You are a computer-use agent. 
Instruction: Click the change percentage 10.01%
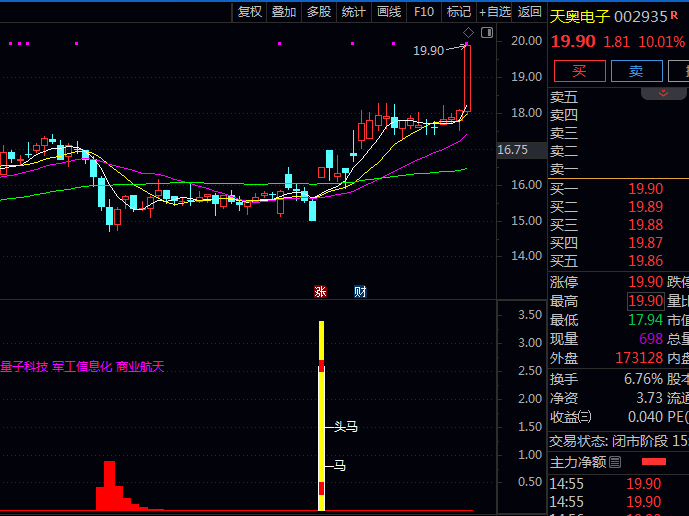tap(662, 42)
